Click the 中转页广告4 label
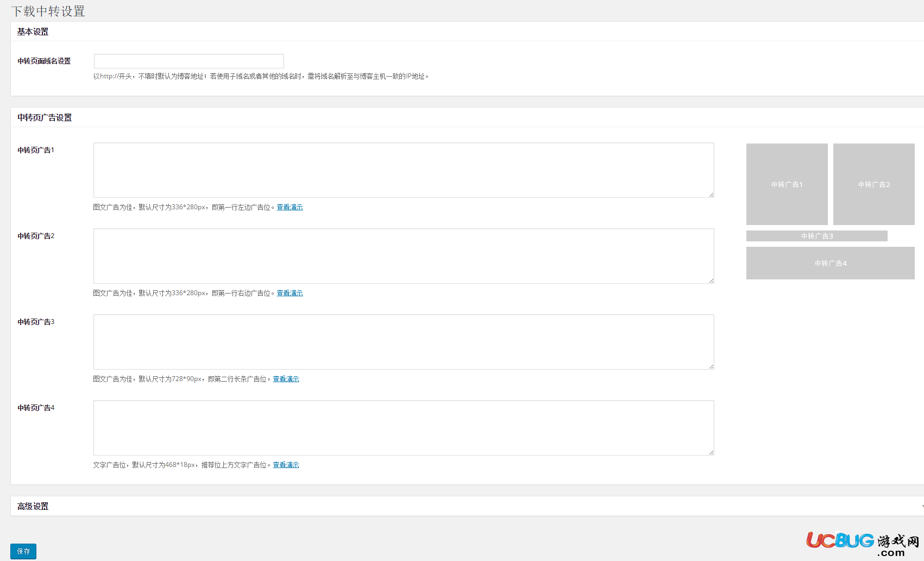The image size is (924, 561). tap(36, 408)
